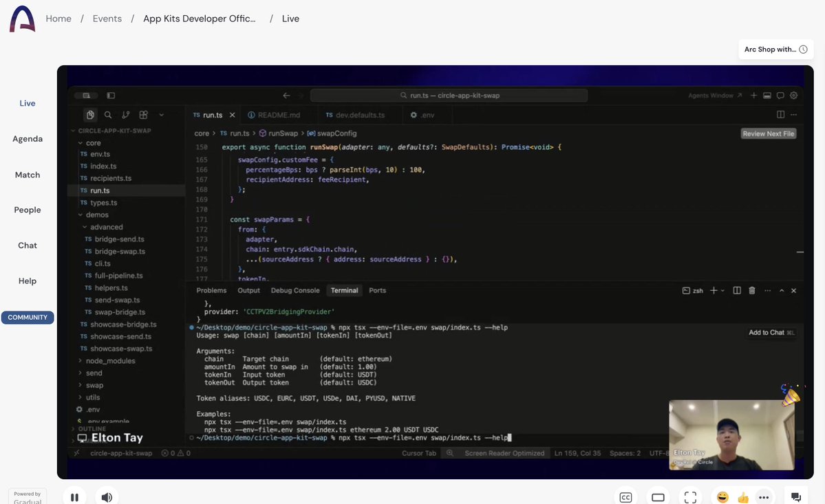Enter fullscreen mode for the stream

tap(690, 497)
